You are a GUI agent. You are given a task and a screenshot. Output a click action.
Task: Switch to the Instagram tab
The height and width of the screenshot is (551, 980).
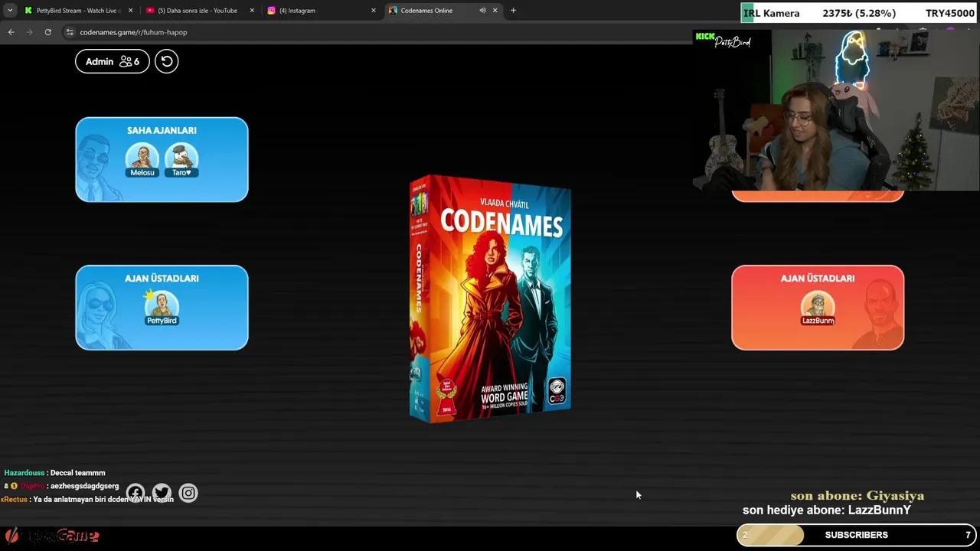coord(318,11)
